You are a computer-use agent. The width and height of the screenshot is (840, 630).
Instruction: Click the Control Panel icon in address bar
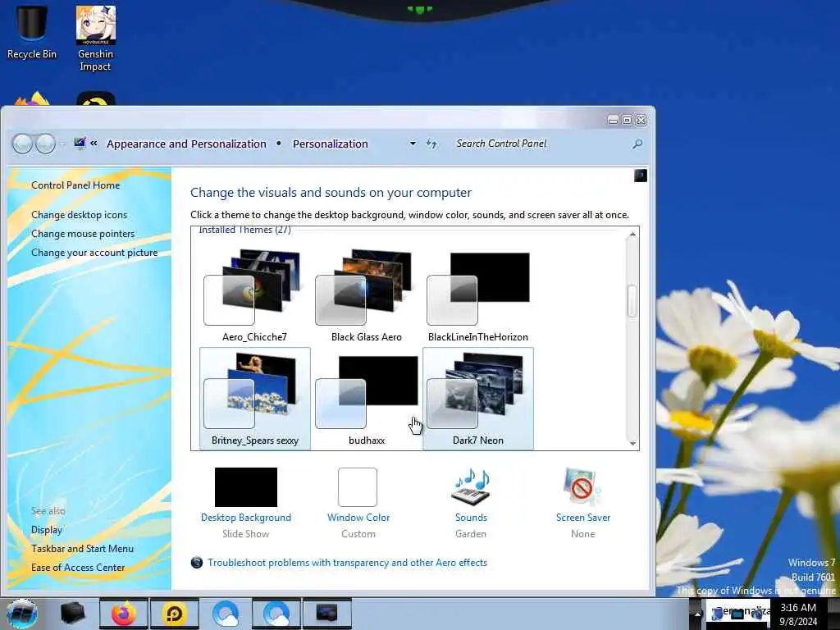[x=80, y=143]
